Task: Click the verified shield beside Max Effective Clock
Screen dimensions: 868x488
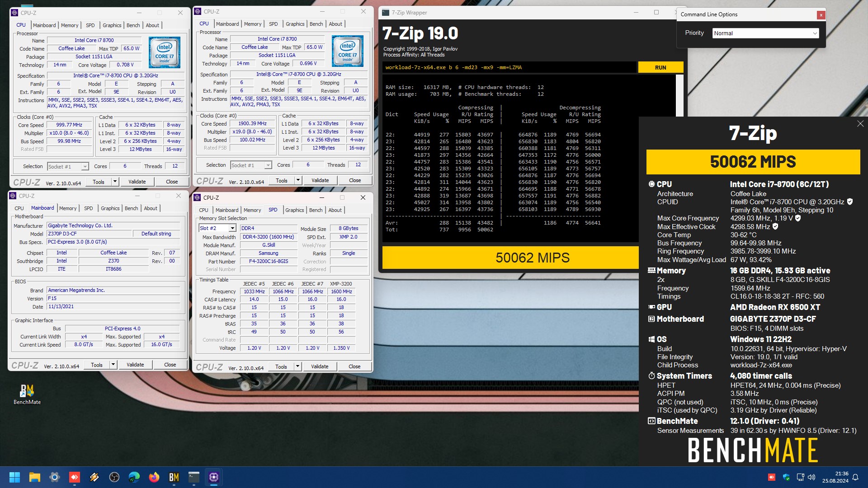Action: coord(775,226)
